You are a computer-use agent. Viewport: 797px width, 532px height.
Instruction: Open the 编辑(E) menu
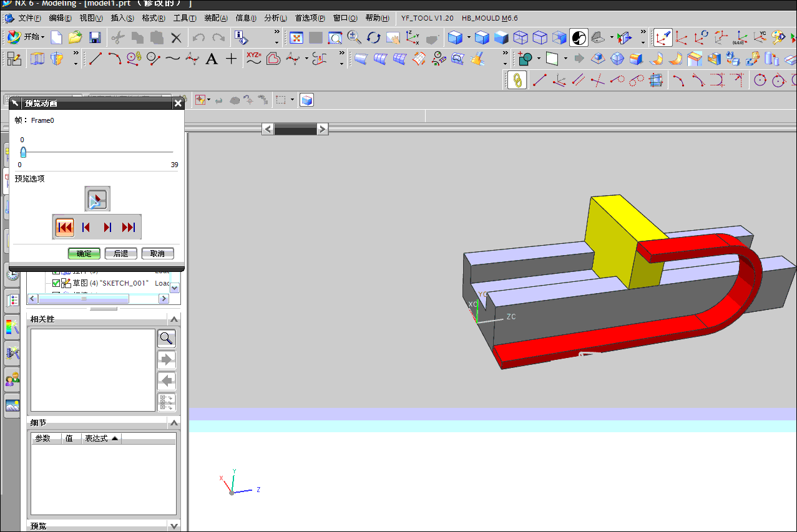60,18
